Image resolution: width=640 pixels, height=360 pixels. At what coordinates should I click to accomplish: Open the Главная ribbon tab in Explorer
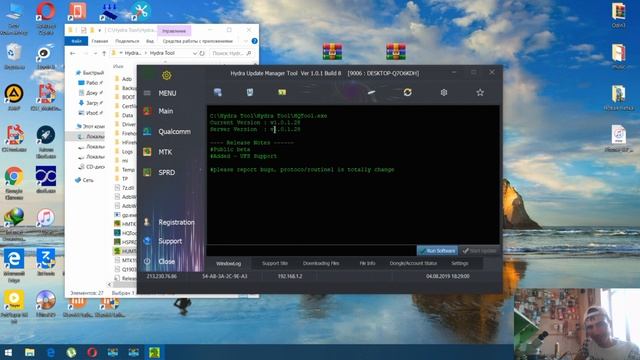pyautogui.click(x=100, y=41)
